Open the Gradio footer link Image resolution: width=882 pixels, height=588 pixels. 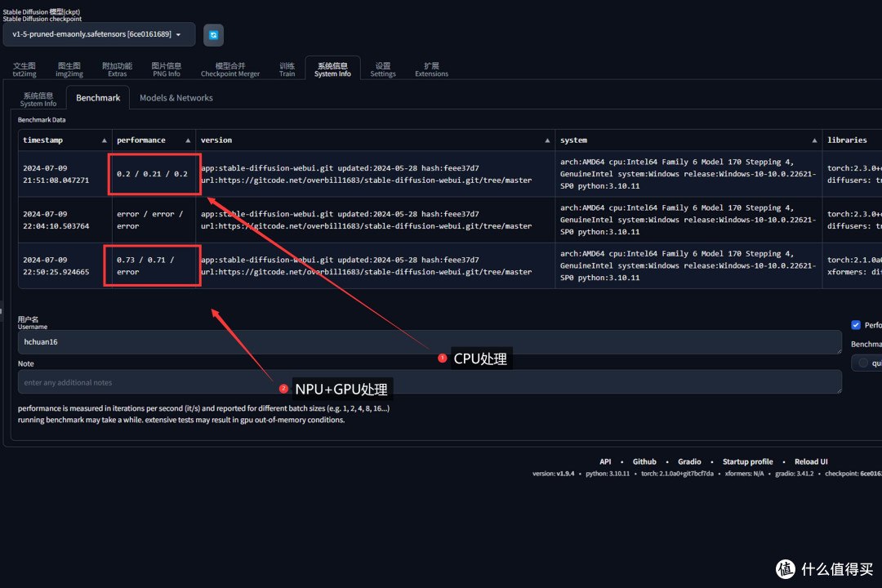(689, 462)
